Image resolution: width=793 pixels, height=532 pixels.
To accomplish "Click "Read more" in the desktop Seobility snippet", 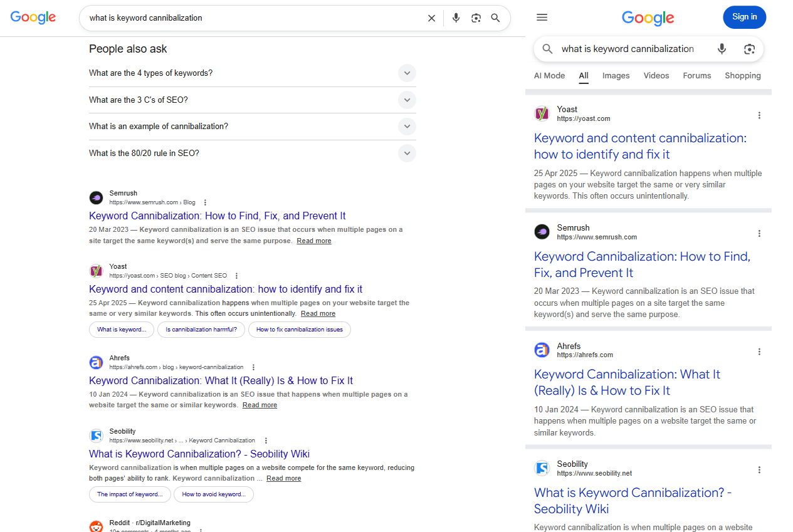I will point(283,478).
